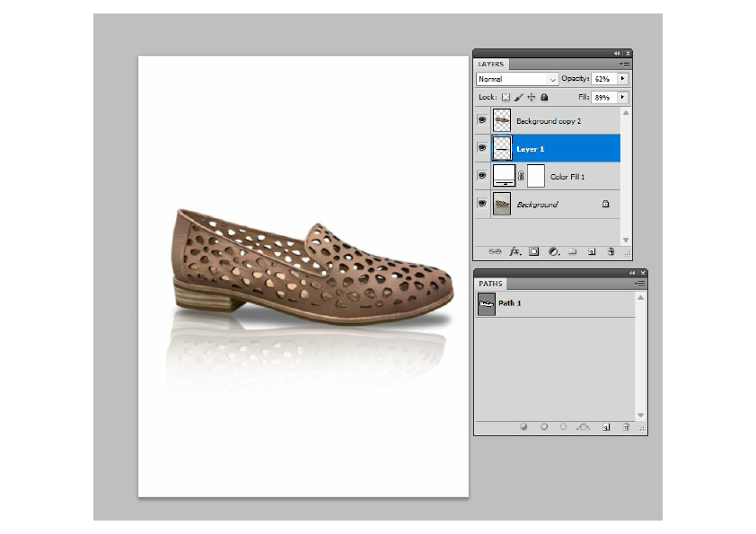
Task: Click Load path as selection icon
Action: point(563,427)
